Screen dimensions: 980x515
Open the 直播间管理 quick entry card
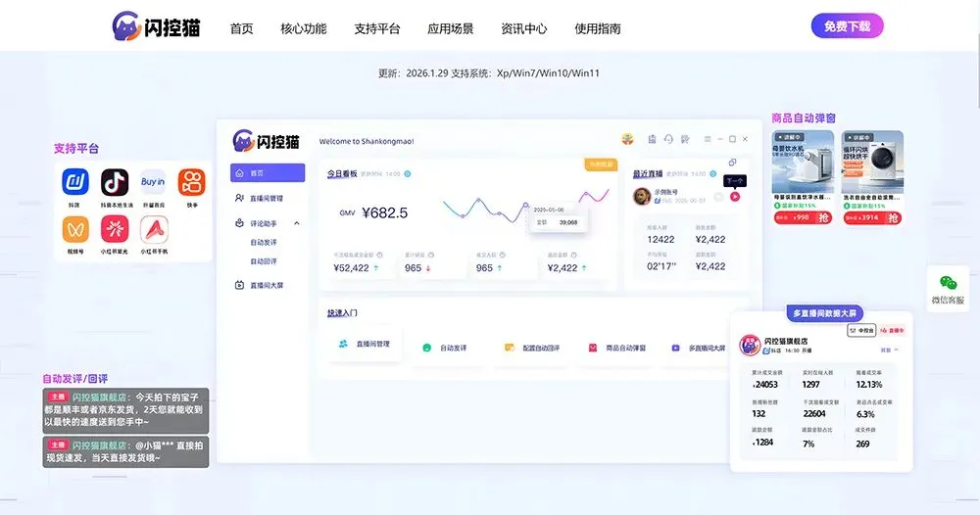[365, 344]
